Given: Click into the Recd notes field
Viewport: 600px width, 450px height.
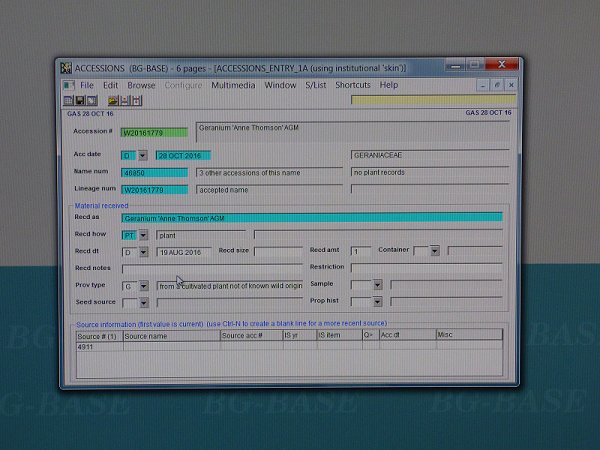Looking at the screenshot, I should [211, 268].
